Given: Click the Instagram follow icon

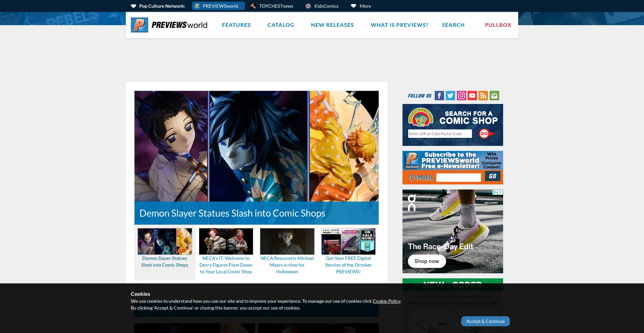Looking at the screenshot, I should click(461, 96).
